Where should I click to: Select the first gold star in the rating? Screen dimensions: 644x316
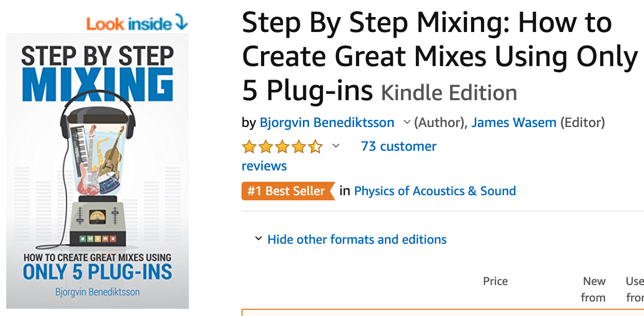tap(248, 147)
